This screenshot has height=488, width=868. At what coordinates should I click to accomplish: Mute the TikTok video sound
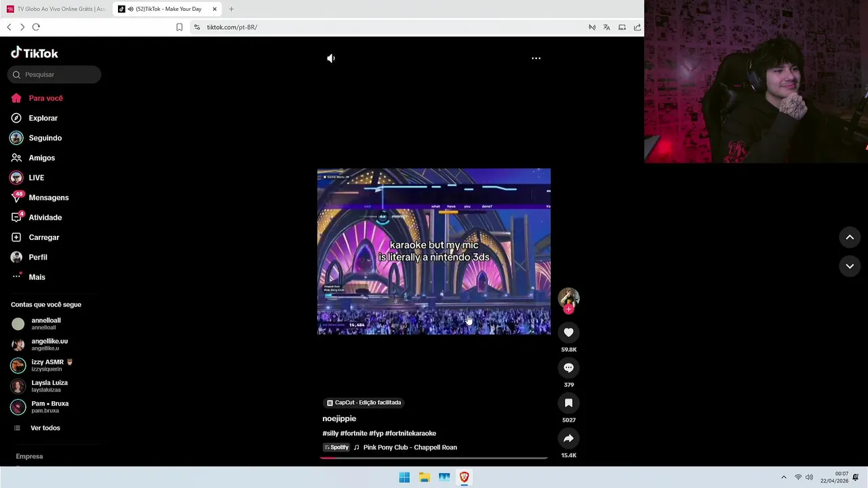331,58
